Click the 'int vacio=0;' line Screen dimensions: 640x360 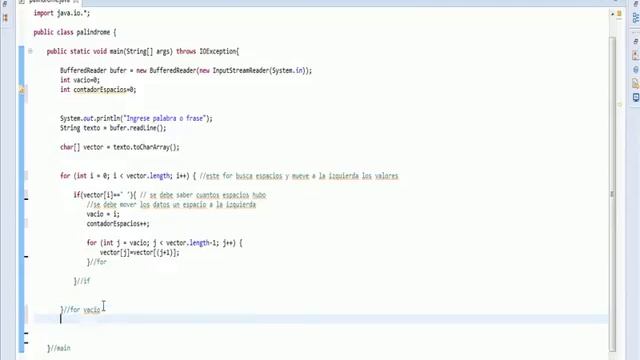[x=80, y=80]
